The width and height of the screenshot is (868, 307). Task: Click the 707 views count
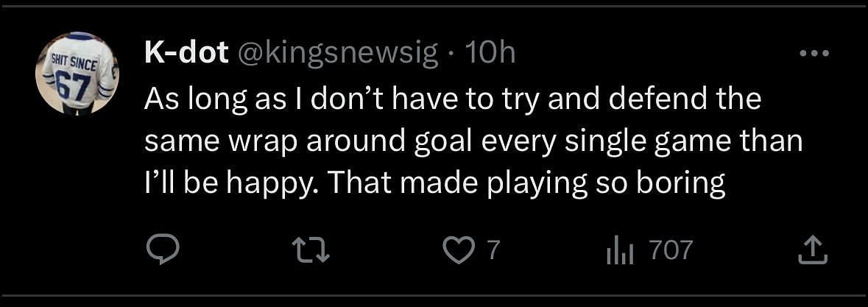(670, 251)
